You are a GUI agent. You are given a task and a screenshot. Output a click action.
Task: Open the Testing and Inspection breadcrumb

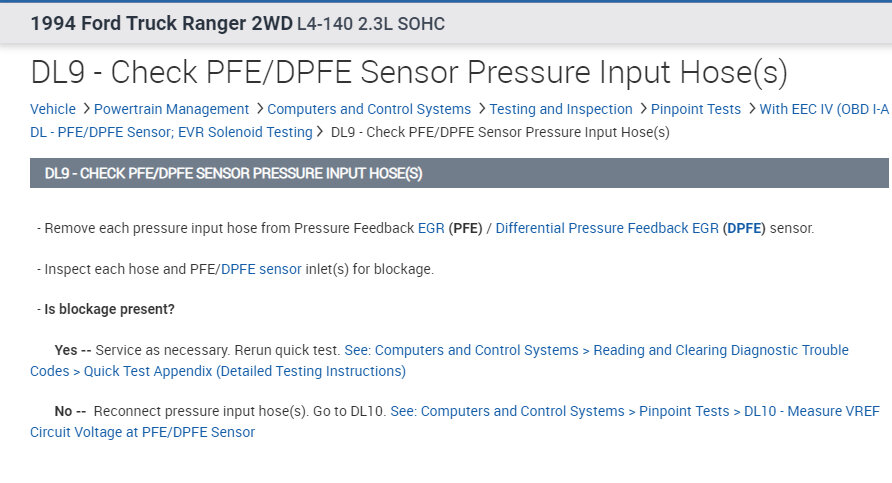561,109
